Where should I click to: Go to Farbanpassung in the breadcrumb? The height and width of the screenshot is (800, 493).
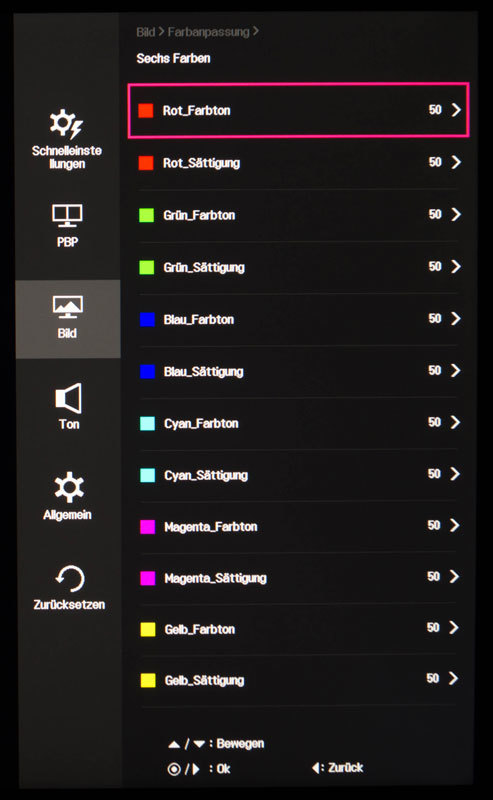tap(208, 32)
